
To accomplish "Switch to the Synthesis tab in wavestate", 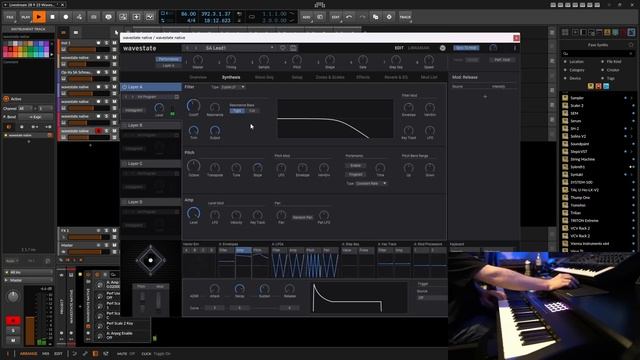I will click(231, 77).
